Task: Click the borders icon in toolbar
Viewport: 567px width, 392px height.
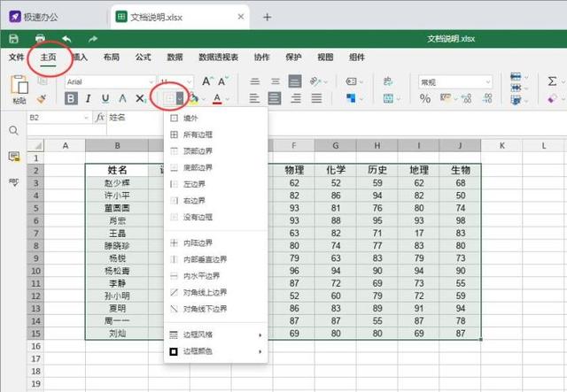Action: tap(169, 98)
